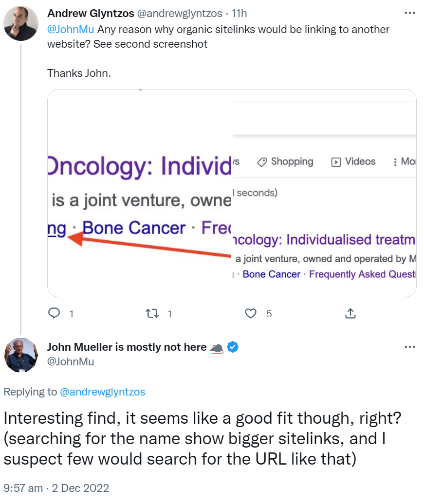Click the reply icon under Andrew's tweet
The width and height of the screenshot is (424, 504).
click(54, 313)
